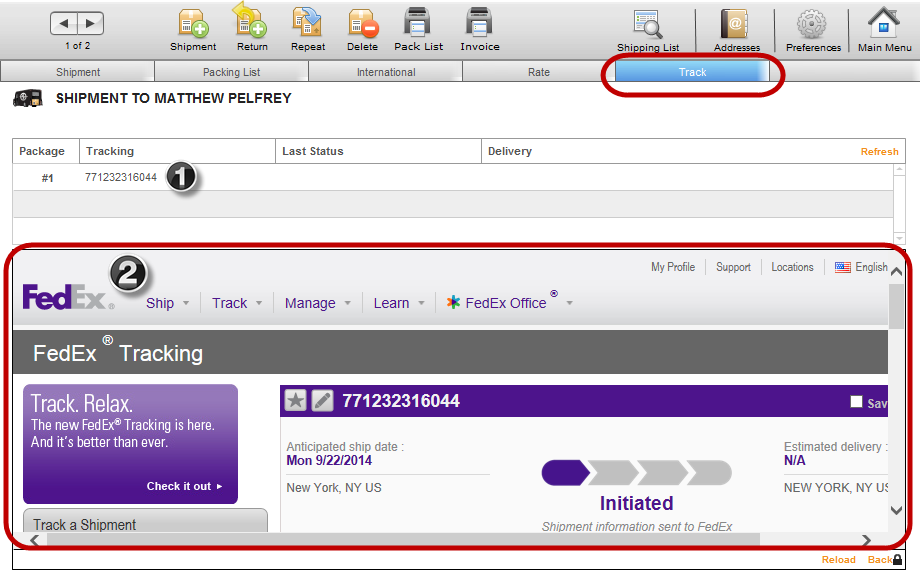The width and height of the screenshot is (920, 576).
Task: Open the Support link
Action: click(733, 267)
